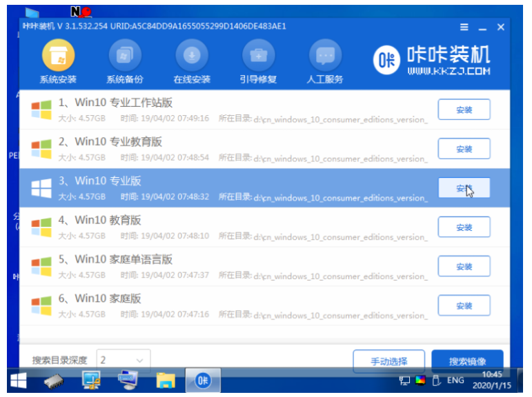Image resolution: width=532 pixels, height=397 pixels.
Task: Open the 人工服务 support chat icon
Action: point(325,55)
